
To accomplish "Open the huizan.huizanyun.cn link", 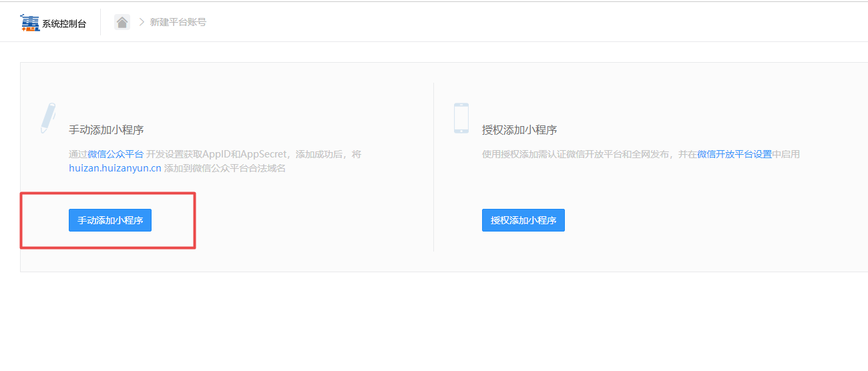I will pyautogui.click(x=115, y=168).
